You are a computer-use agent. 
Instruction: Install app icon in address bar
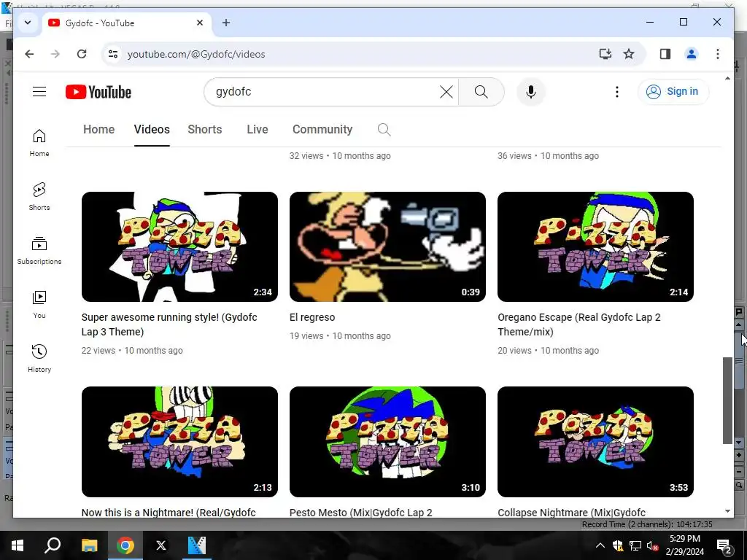[605, 54]
